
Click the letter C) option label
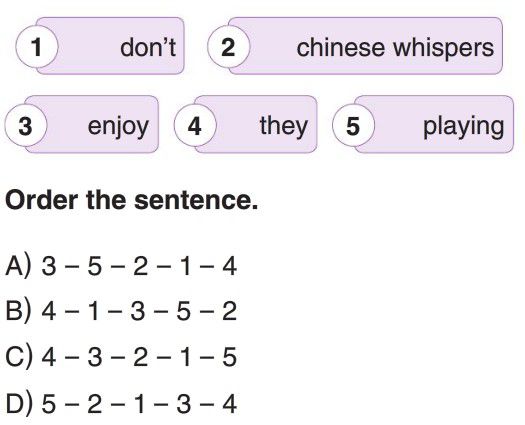(19, 357)
